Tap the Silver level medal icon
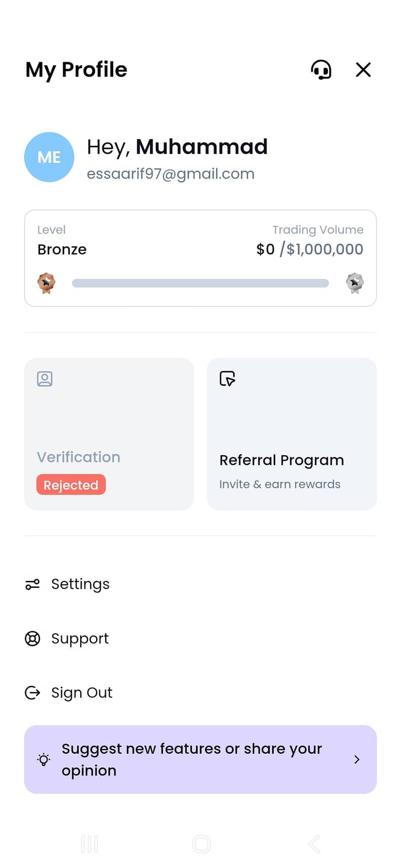Screen dimensions: 401x868 [x=355, y=283]
